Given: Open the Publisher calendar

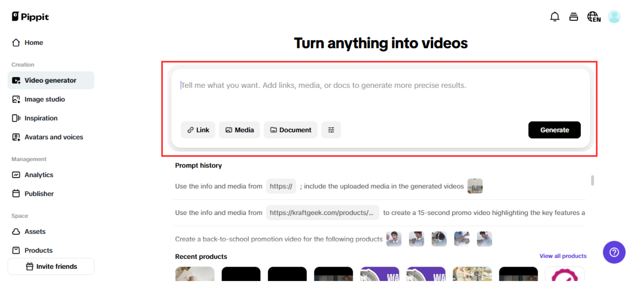Looking at the screenshot, I should [x=39, y=194].
